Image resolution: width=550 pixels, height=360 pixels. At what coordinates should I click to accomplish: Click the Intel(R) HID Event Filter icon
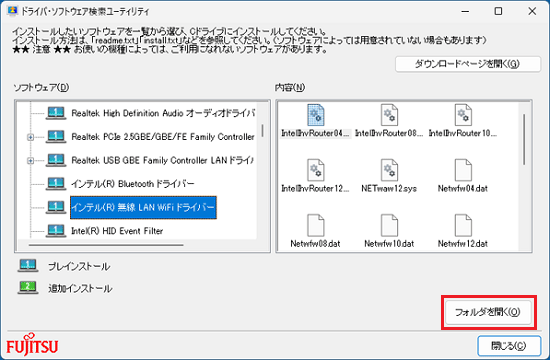point(56,231)
